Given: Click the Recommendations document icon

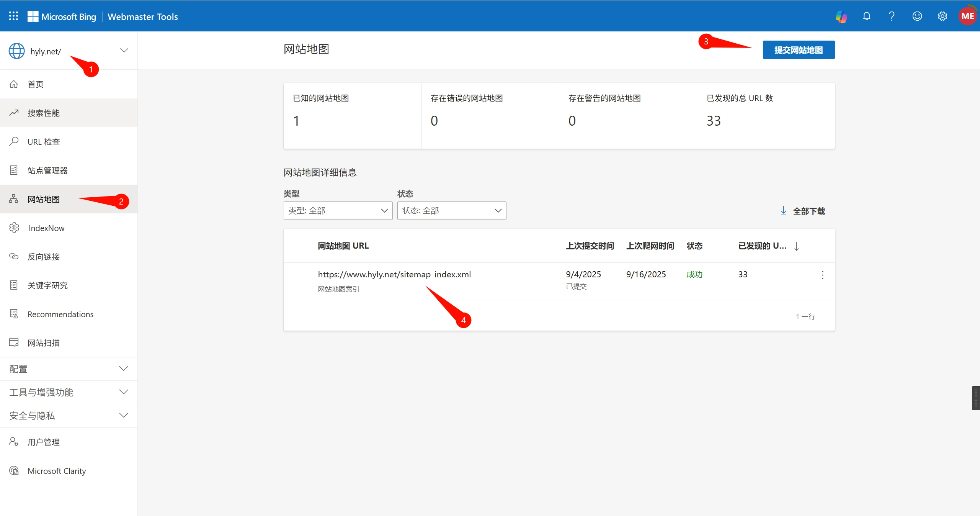Looking at the screenshot, I should [x=14, y=314].
